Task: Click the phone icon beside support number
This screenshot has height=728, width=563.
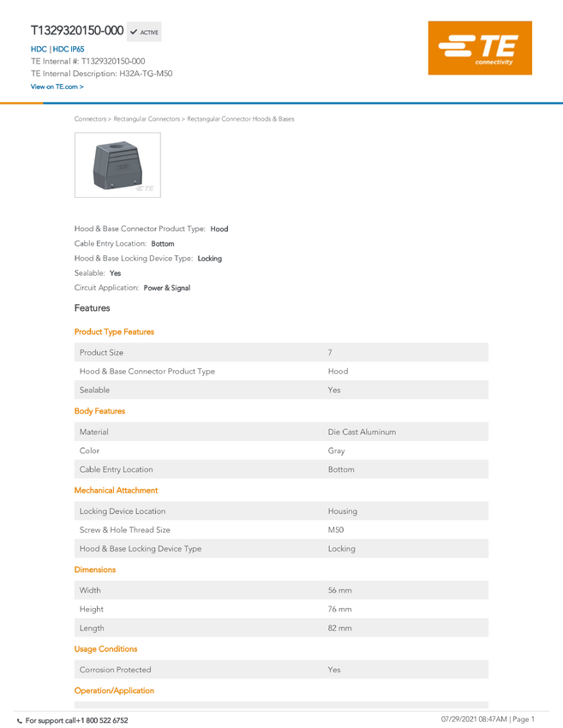Action: (20, 721)
